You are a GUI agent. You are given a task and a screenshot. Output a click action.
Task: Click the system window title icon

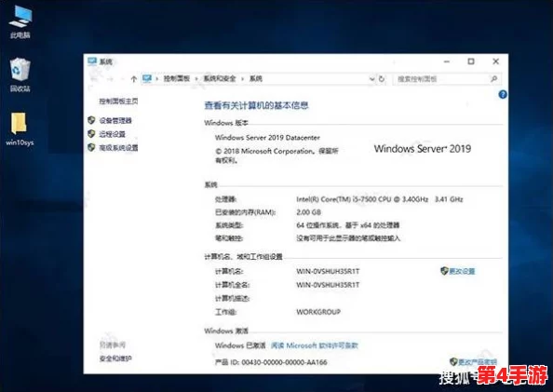pos(92,61)
